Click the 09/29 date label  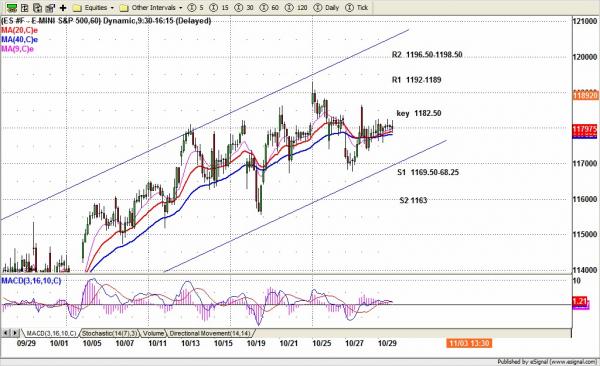tap(26, 343)
